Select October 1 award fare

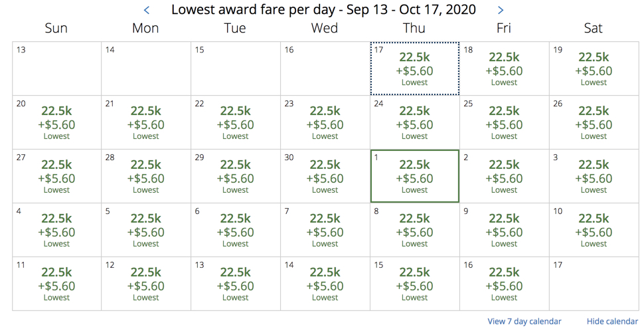click(x=414, y=177)
